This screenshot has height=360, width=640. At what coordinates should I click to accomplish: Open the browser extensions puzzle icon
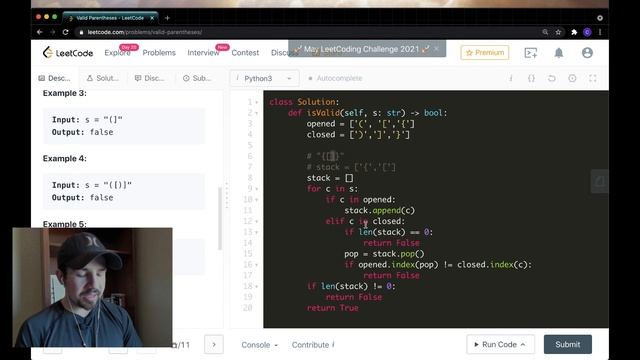pyautogui.click(x=574, y=32)
